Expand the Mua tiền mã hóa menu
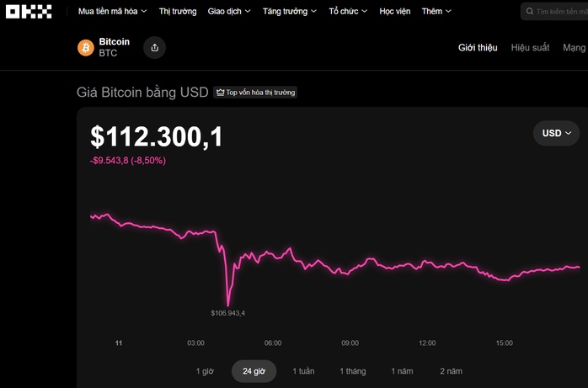The image size is (588, 388). [112, 12]
